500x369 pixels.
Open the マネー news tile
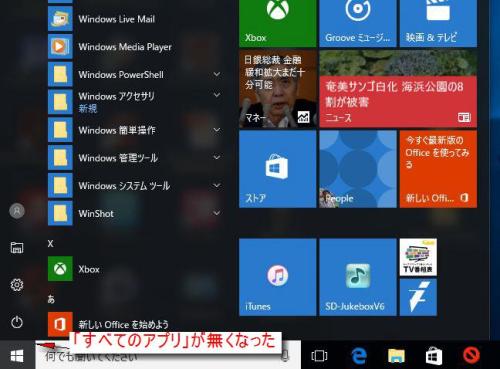pyautogui.click(x=277, y=89)
